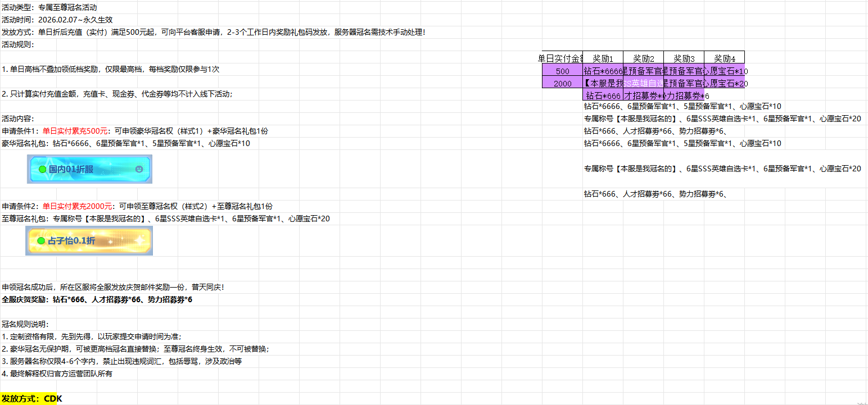Click the 奖励3 column header cell
868x405 pixels.
click(684, 58)
